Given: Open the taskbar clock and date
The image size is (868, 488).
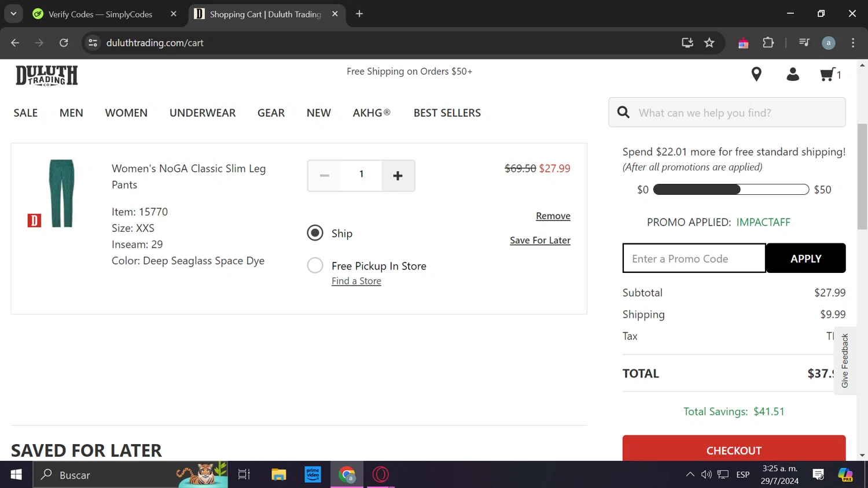Looking at the screenshot, I should coord(779,475).
